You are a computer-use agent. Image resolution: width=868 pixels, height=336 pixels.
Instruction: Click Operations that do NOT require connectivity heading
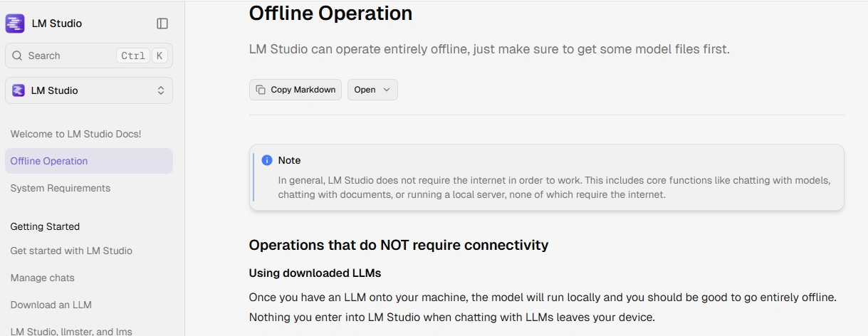399,245
